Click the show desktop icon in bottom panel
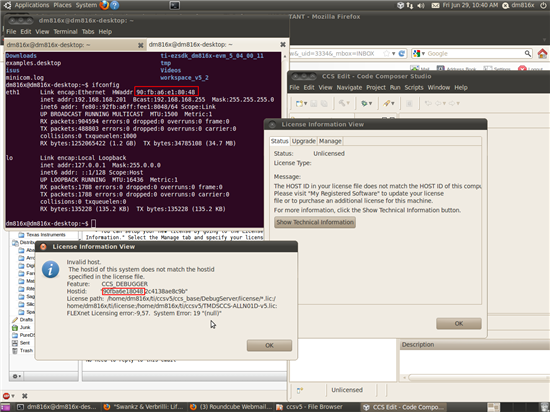The width and height of the screenshot is (550, 412). pyautogui.click(x=6, y=407)
